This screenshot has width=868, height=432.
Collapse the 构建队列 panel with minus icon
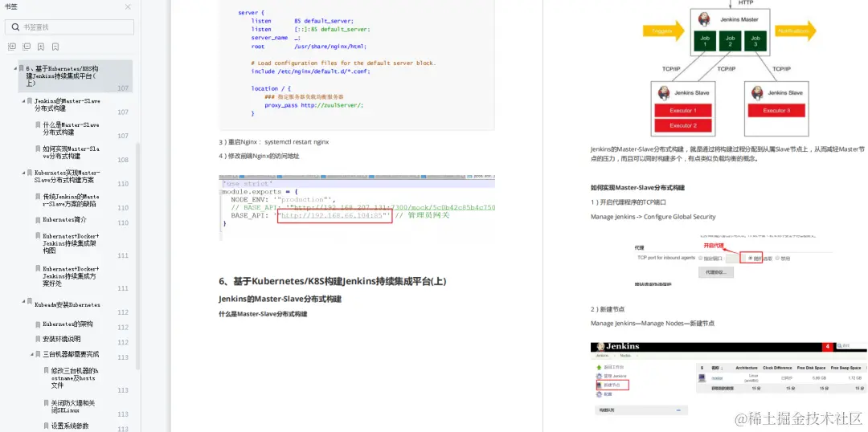[x=679, y=410]
